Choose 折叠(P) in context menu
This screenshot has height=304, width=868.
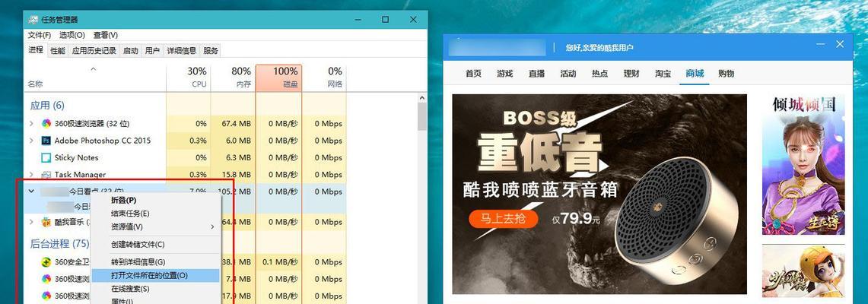click(155, 200)
